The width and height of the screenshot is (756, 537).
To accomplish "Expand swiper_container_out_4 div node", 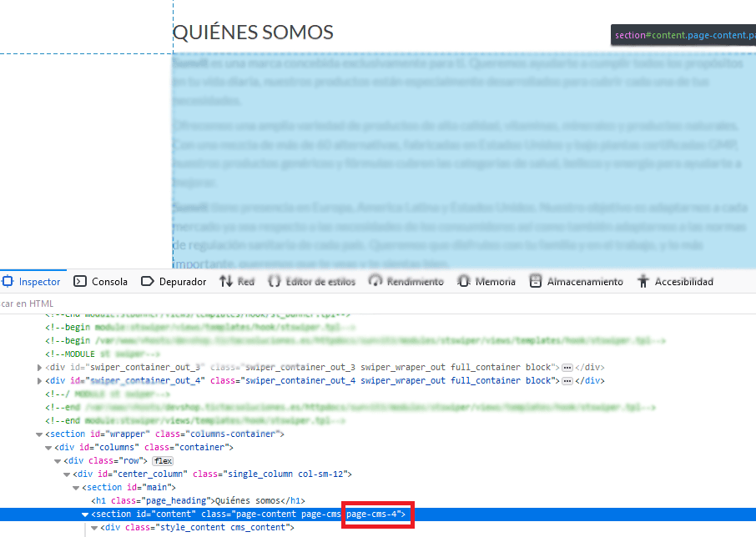I will (x=39, y=381).
